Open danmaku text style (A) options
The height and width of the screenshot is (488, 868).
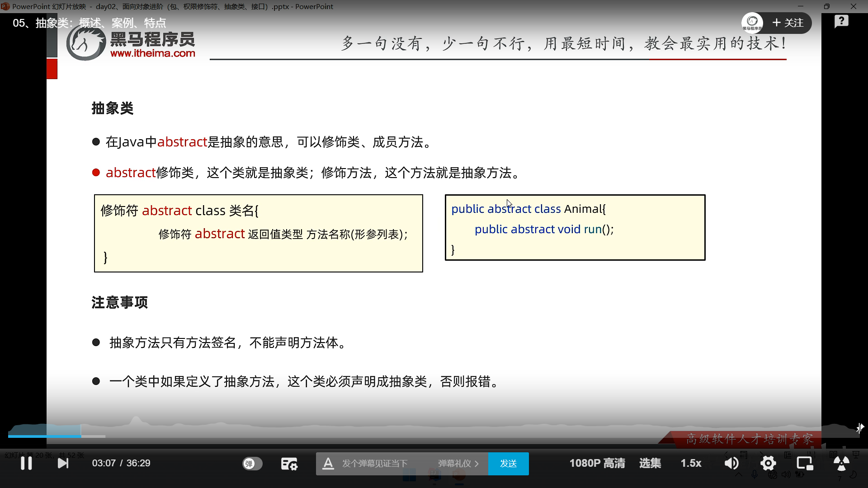pos(328,464)
